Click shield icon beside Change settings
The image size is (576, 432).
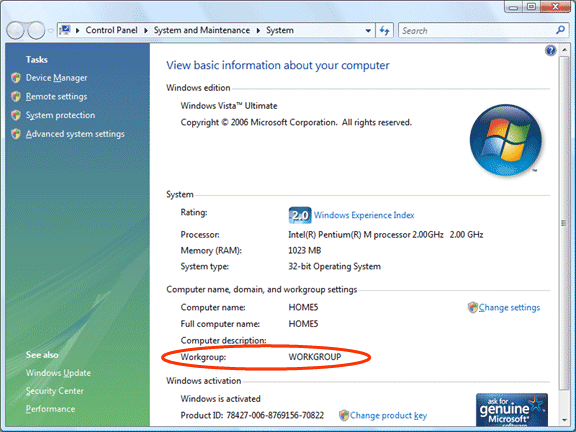[472, 307]
